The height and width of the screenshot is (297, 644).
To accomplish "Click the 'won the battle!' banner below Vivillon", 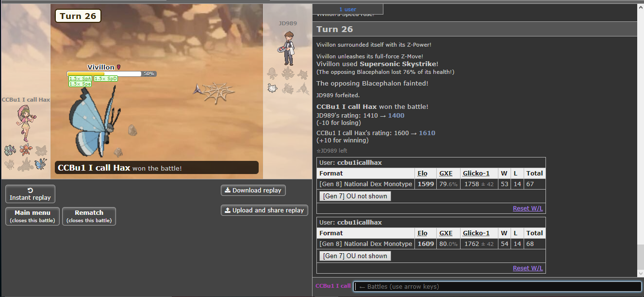I will point(157,168).
